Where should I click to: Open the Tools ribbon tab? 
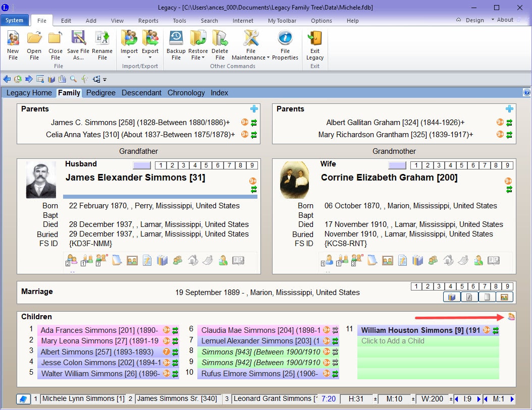[180, 21]
